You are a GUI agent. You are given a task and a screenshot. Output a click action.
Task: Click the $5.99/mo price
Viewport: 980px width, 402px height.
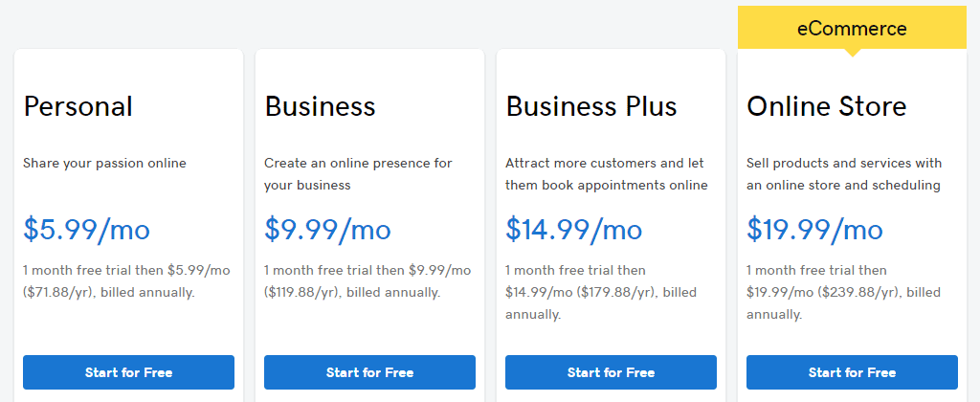point(87,230)
